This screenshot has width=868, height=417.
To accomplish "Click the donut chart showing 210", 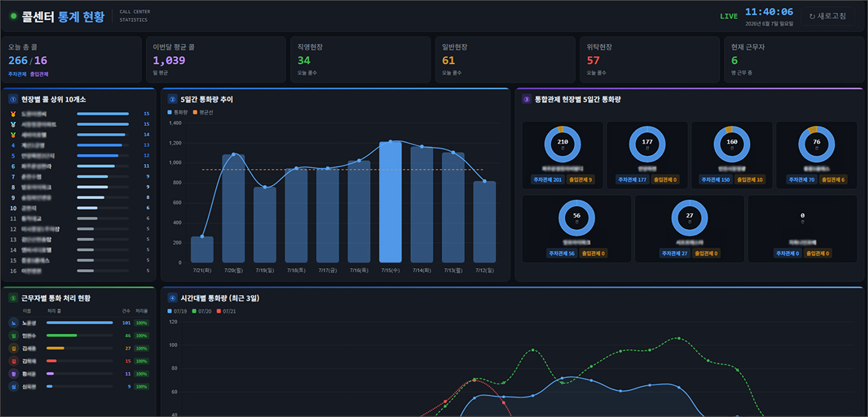I will 562,144.
